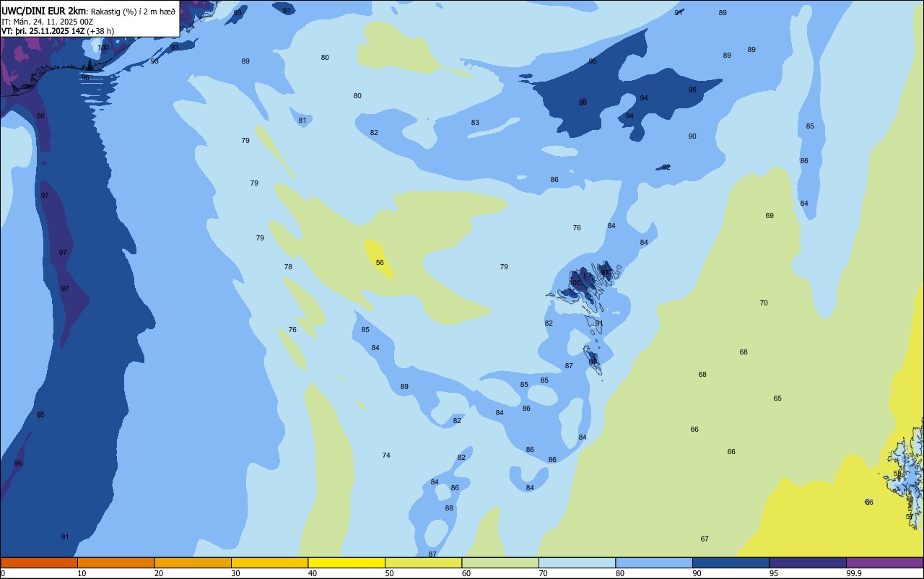This screenshot has height=579, width=924.
Task: Click the "30" label on the colour scale
Action: click(x=235, y=573)
